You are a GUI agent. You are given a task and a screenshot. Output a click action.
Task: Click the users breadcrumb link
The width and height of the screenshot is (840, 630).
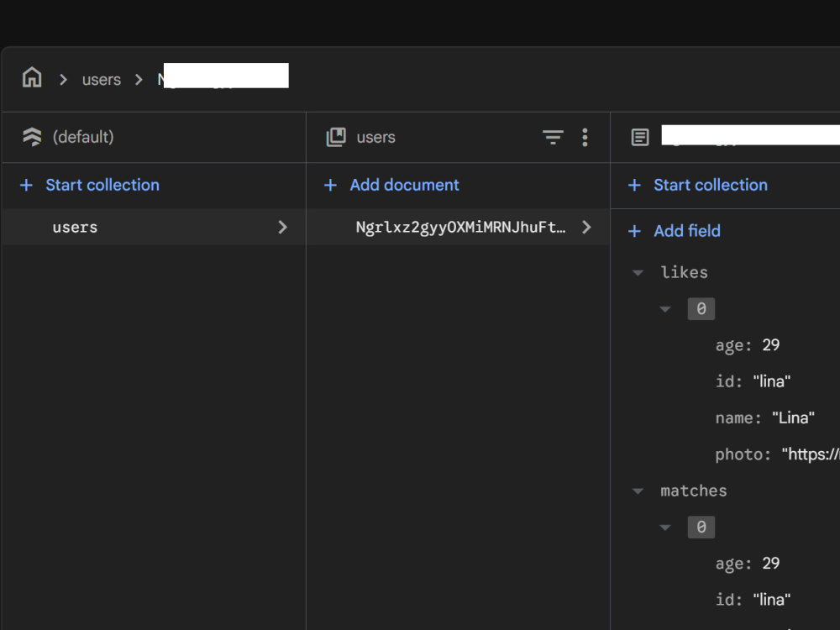(x=102, y=79)
